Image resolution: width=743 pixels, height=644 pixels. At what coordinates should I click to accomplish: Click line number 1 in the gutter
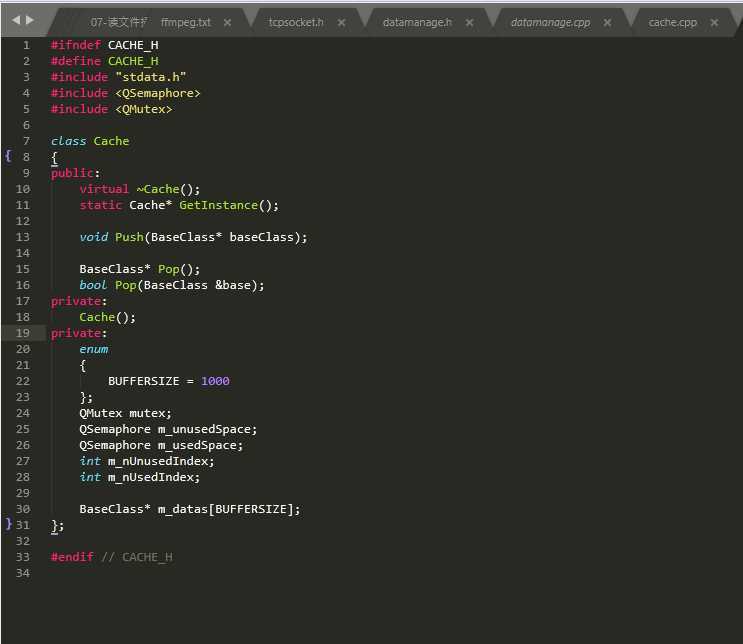[27, 45]
